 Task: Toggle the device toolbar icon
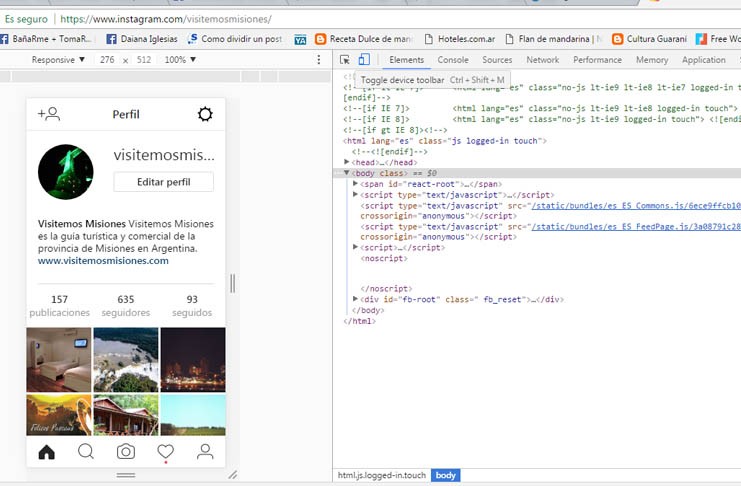[x=364, y=60]
